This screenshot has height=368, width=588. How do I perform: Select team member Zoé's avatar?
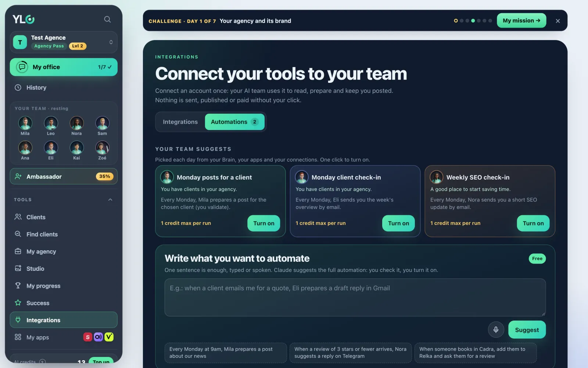coord(102,148)
